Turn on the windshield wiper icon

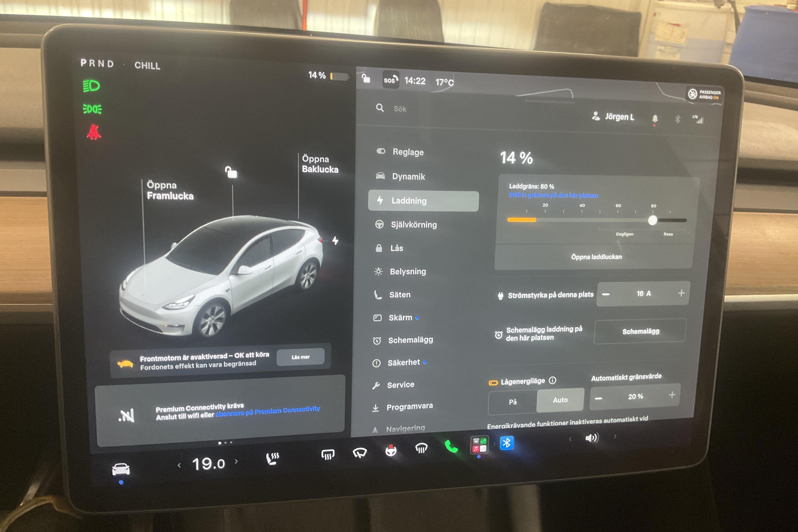[360, 452]
